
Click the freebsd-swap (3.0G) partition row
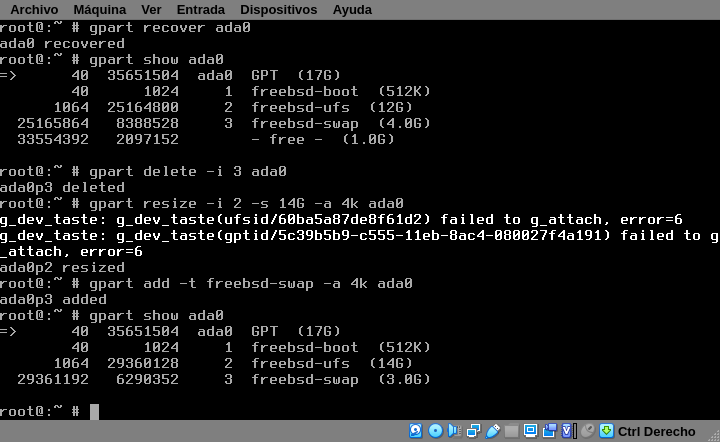224,380
